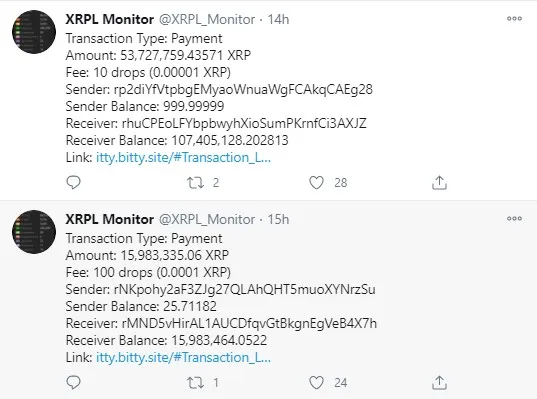Open more options menu on 14h tweet
This screenshot has width=537, height=399.
coord(514,18)
